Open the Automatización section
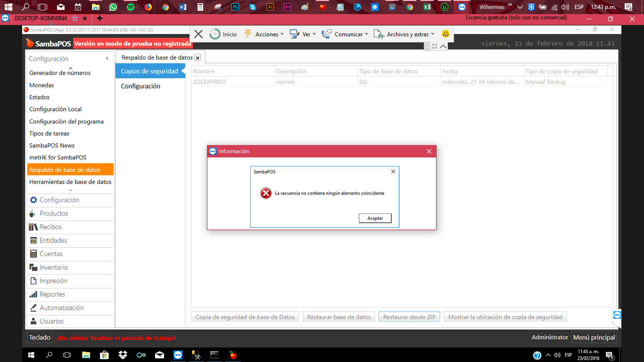Viewport: 644px width, 362px height. [70, 308]
